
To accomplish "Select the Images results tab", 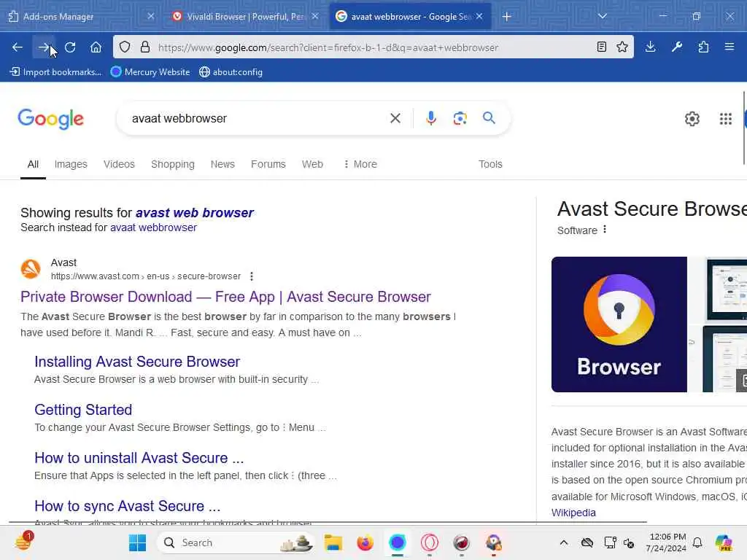I will point(71,164).
